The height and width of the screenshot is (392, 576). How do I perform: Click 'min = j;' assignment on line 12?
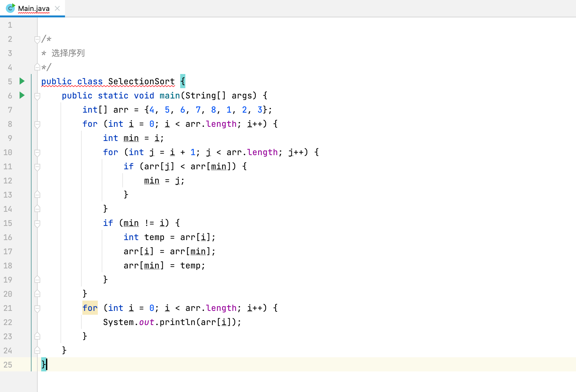tap(164, 181)
